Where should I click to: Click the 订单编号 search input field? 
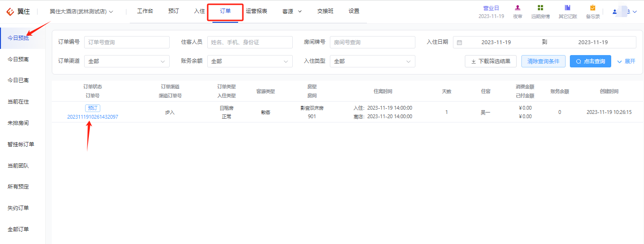point(127,42)
